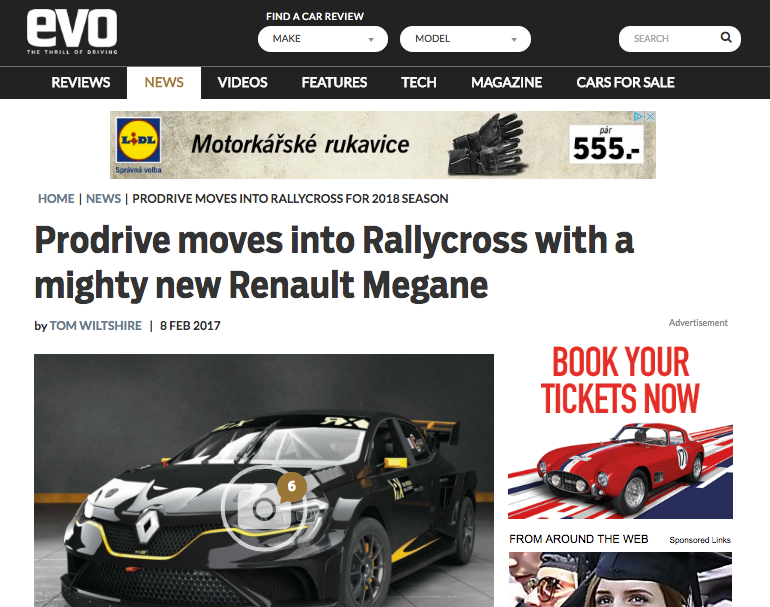Image resolution: width=770 pixels, height=607 pixels.
Task: Select the NEWS tab
Action: [164, 83]
